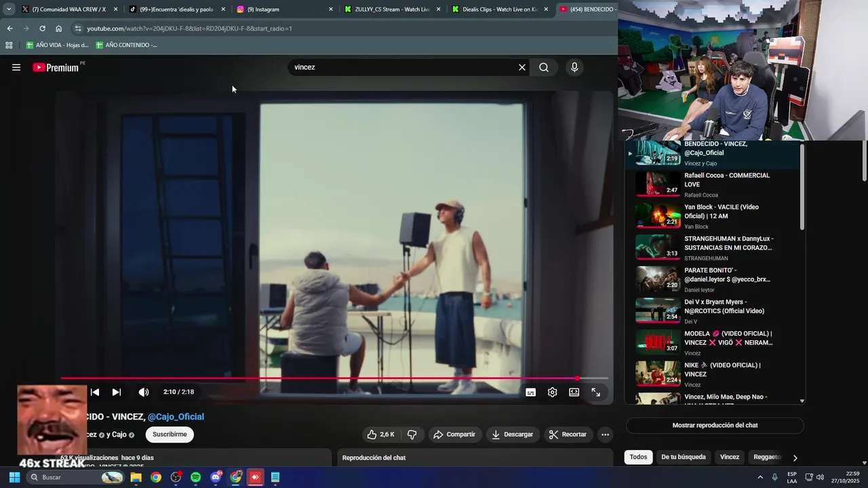Play Rafaell Cocoa COMMERCIAL LOVE from playlist
Screen dimensions: 868x488
click(712, 184)
